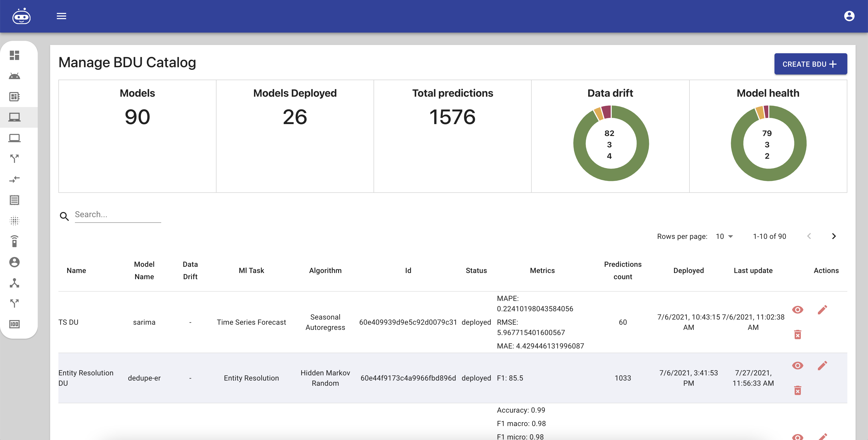Click the 1-10 of 90 pagination label
Image resolution: width=868 pixels, height=440 pixels.
pos(770,236)
